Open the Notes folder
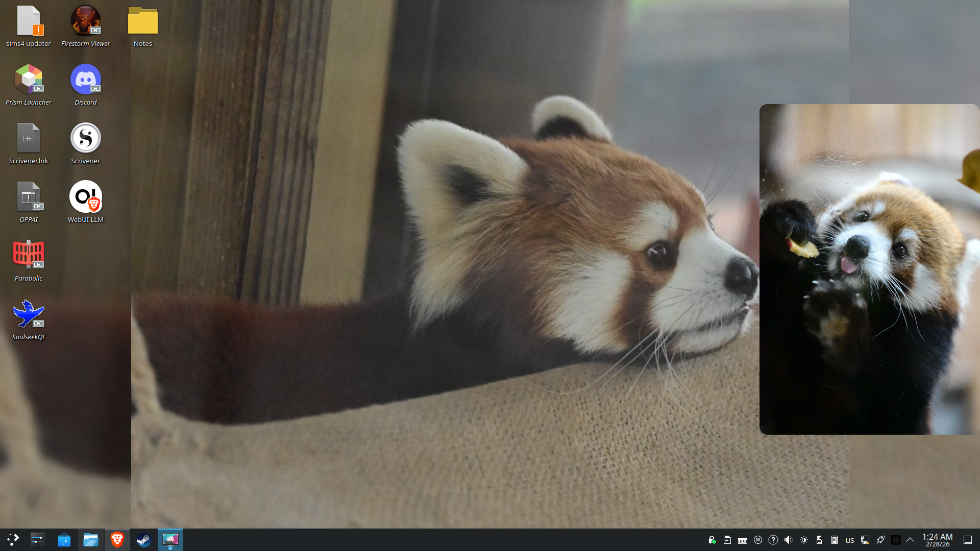Screen dimensions: 980x551 point(142,21)
